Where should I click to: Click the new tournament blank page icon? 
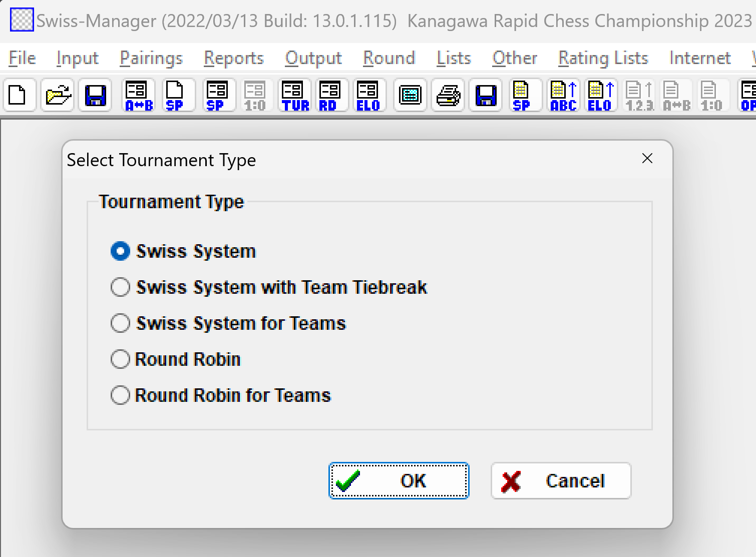pos(19,95)
